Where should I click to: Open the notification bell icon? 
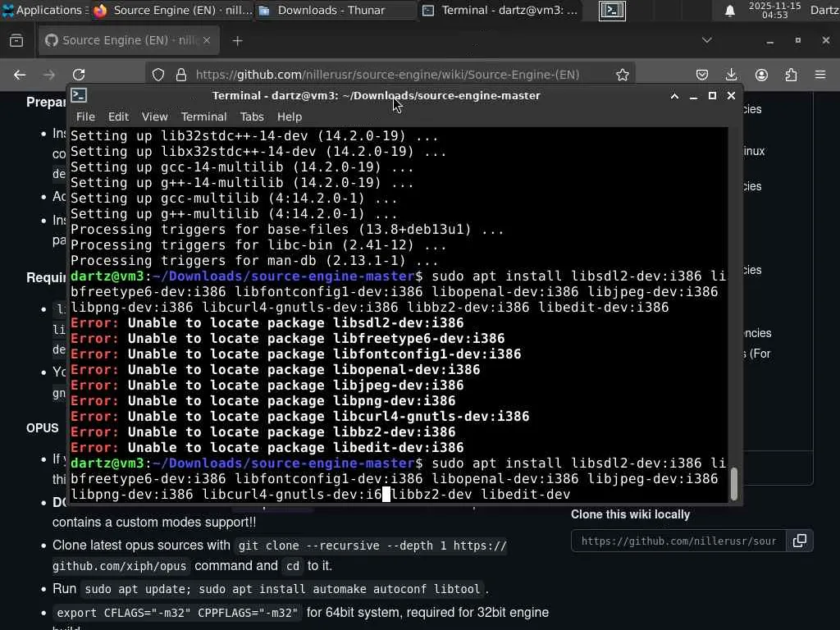coord(729,11)
